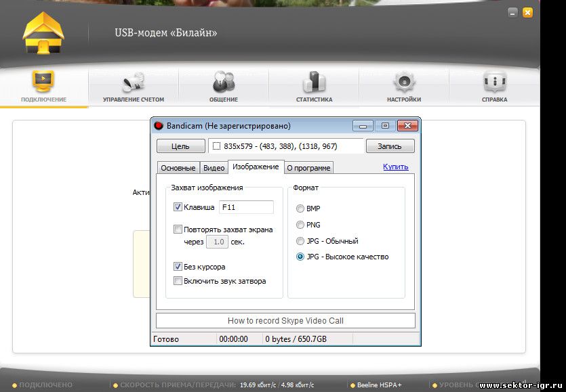Click the 0 bytes / 650.7GB status
This screenshot has width=566, height=392.
(296, 339)
